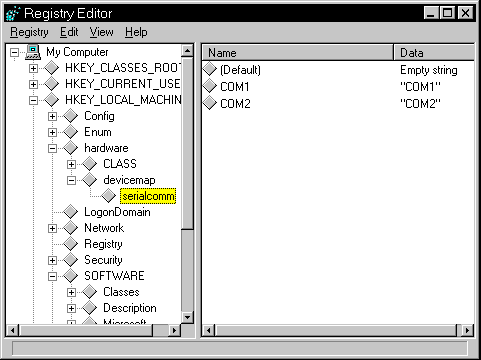Collapse the devicemap key

[71, 180]
